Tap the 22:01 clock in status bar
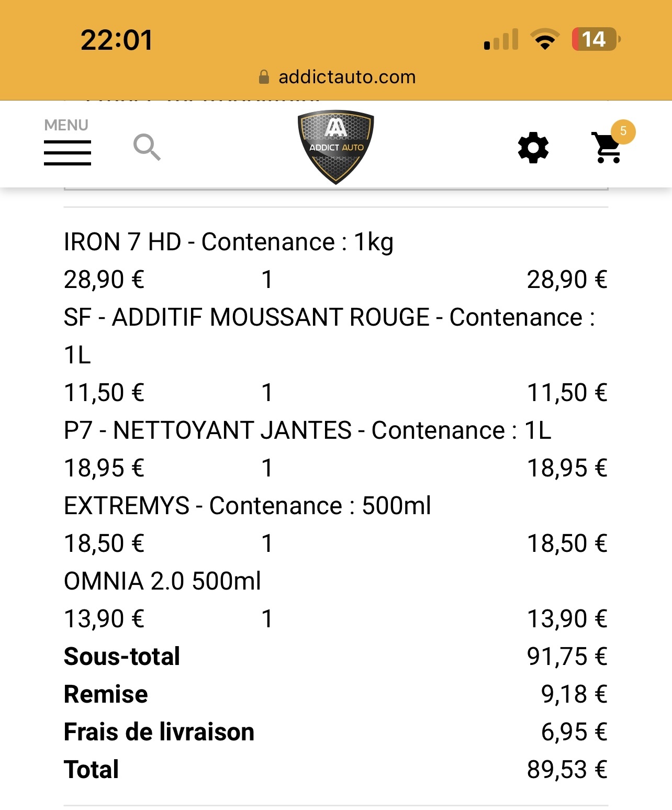The width and height of the screenshot is (672, 810). point(117,40)
